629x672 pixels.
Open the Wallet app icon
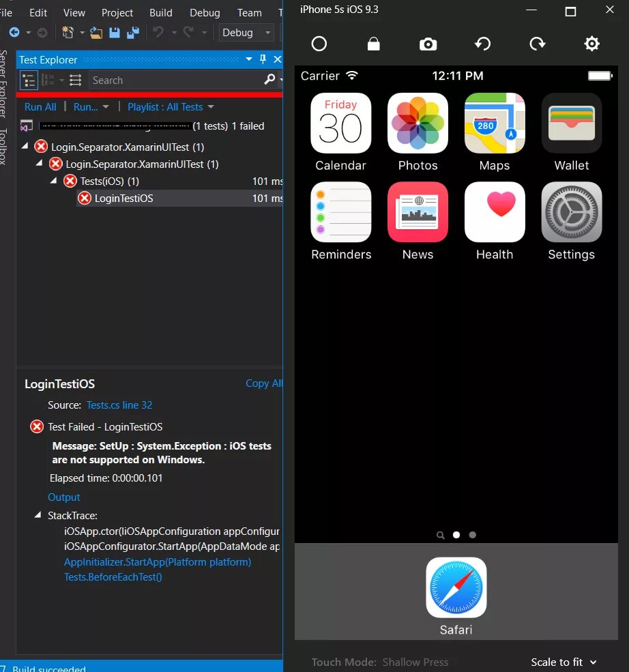(x=572, y=123)
